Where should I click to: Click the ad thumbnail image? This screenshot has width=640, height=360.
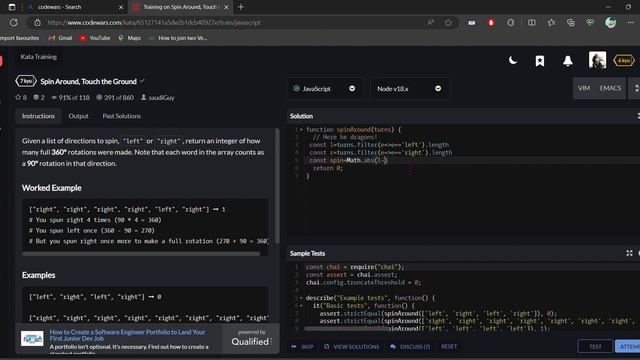tap(32, 338)
